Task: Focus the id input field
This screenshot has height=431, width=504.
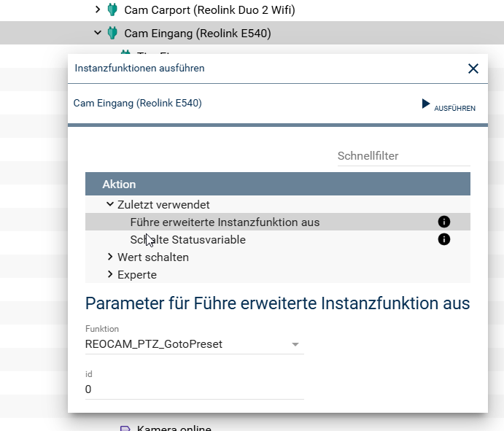Action: (x=194, y=389)
